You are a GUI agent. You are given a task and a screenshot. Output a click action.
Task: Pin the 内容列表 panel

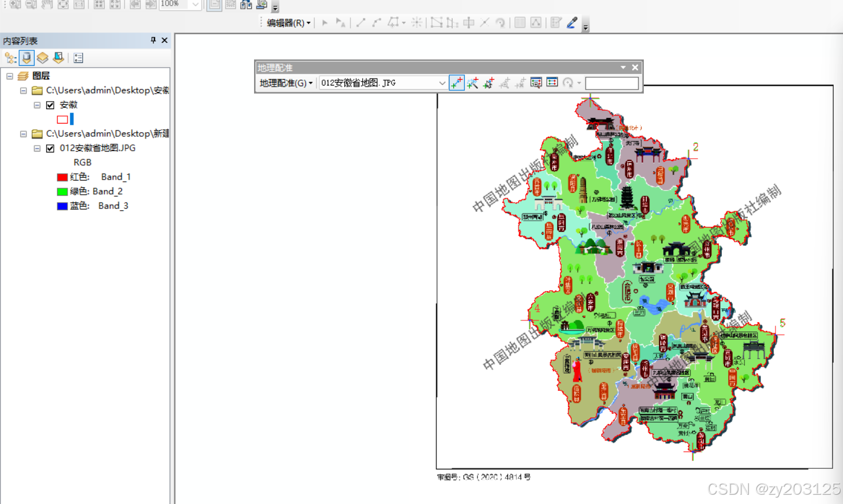pyautogui.click(x=153, y=40)
